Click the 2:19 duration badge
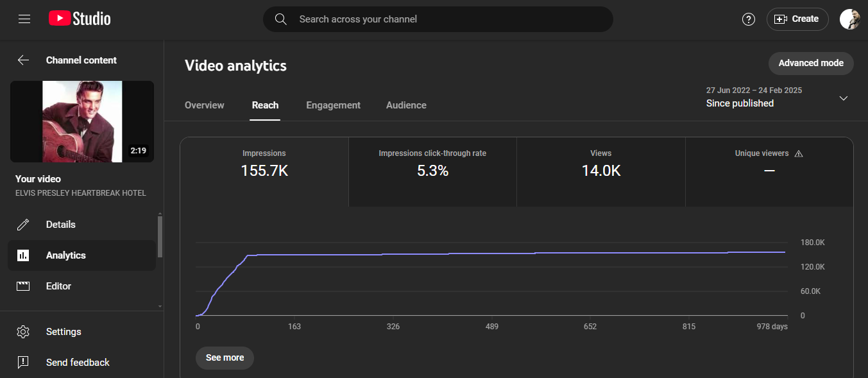This screenshot has height=378, width=868. coord(139,151)
